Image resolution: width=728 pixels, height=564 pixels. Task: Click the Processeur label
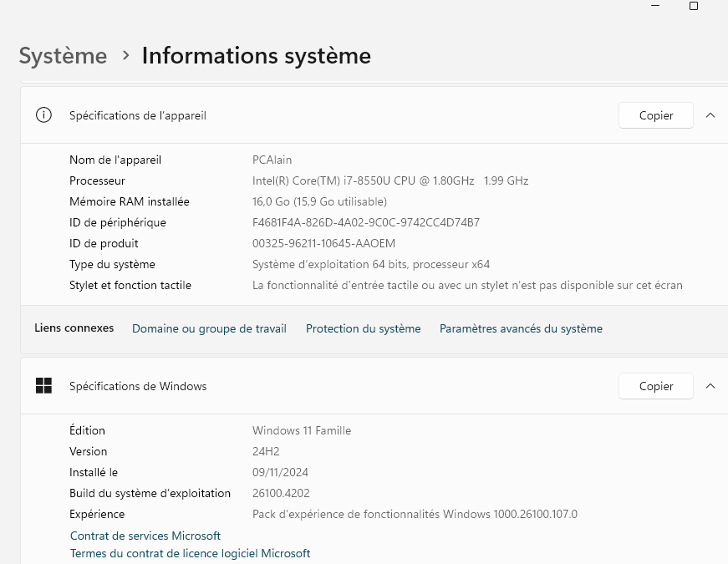(97, 180)
